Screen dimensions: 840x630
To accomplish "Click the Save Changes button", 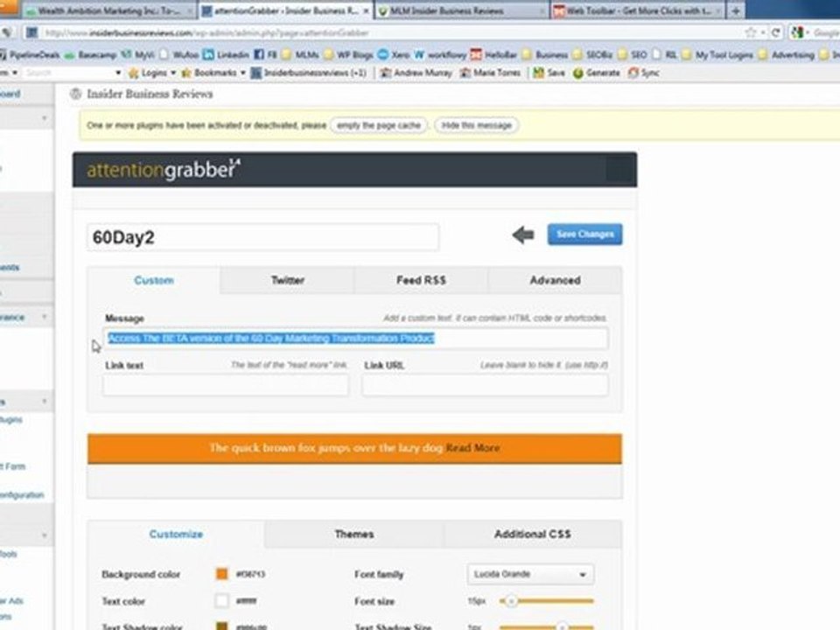I will click(x=585, y=234).
